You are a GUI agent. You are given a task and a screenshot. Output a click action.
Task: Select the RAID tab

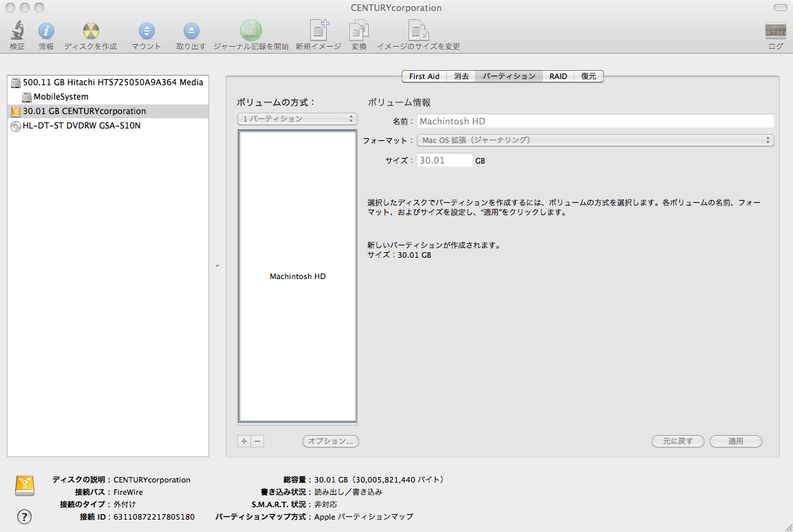click(x=558, y=76)
